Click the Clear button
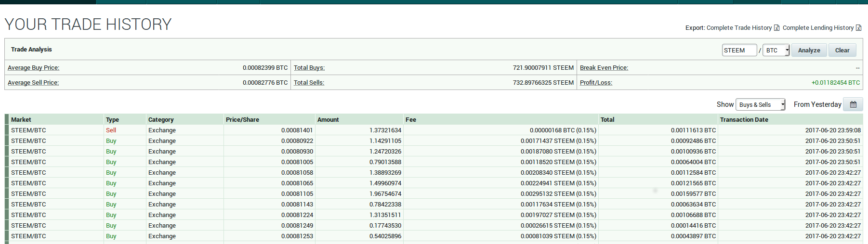 click(x=842, y=50)
